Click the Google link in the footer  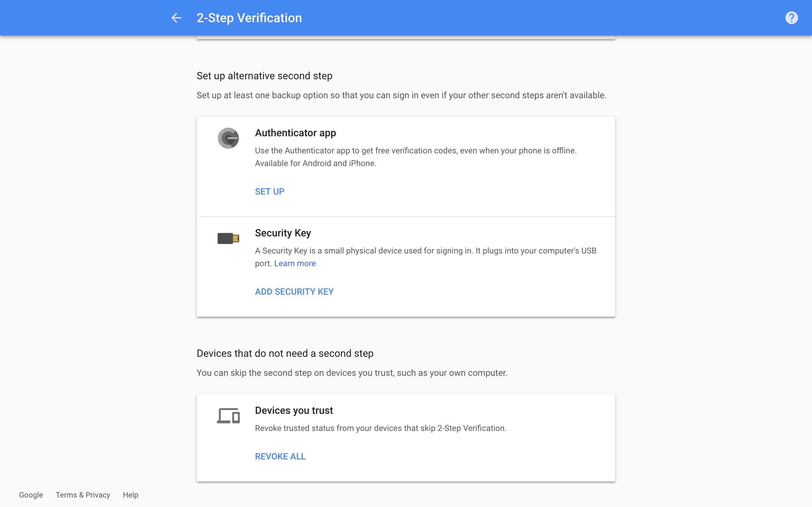(31, 495)
